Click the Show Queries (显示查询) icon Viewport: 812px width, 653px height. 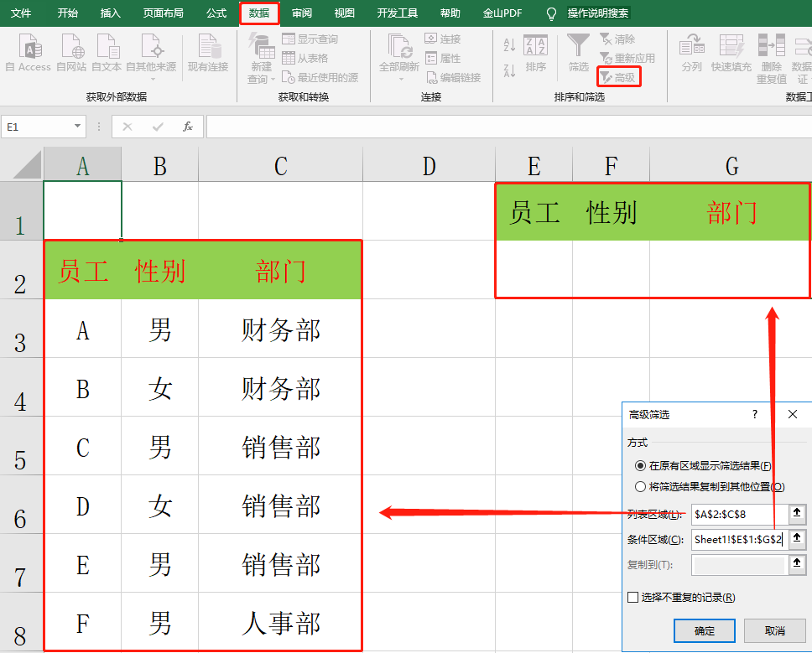[289, 39]
